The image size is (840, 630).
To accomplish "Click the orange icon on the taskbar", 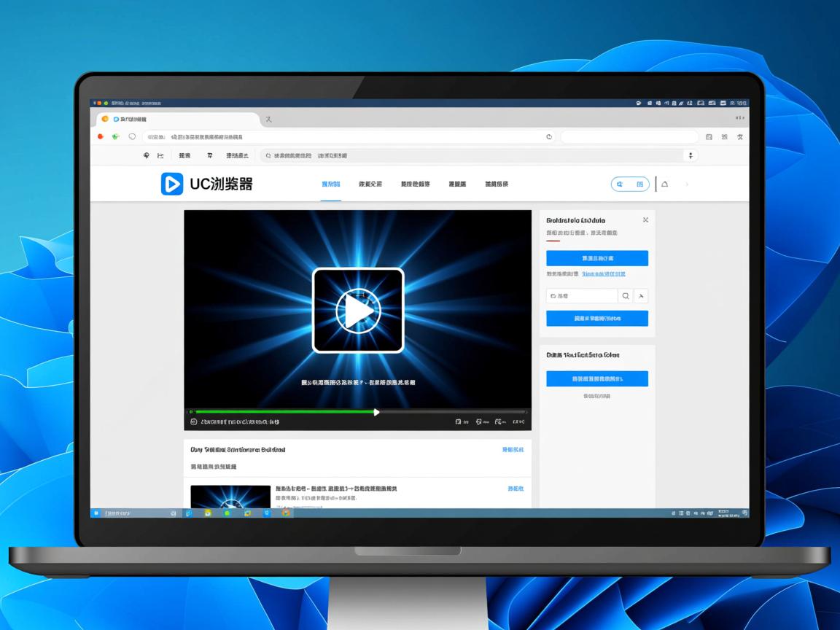I will (x=286, y=513).
